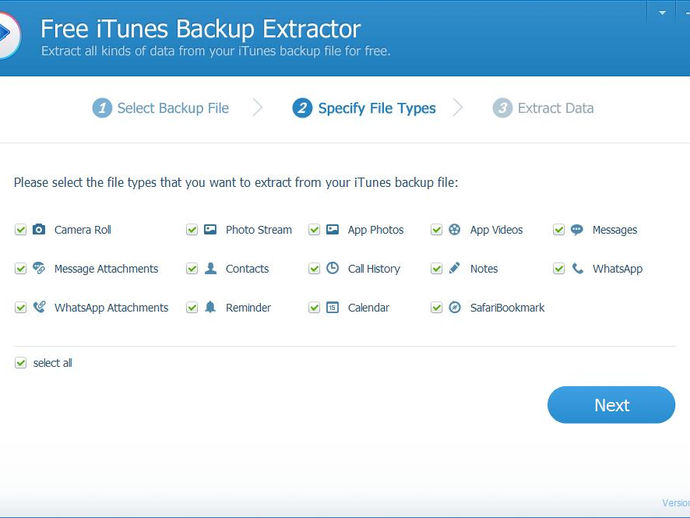Go to step 1 Select Backup File
This screenshot has height=518, width=690.
(x=161, y=108)
